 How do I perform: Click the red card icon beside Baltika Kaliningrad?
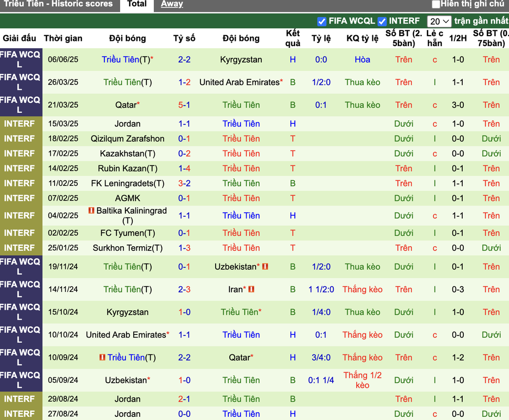point(91,211)
